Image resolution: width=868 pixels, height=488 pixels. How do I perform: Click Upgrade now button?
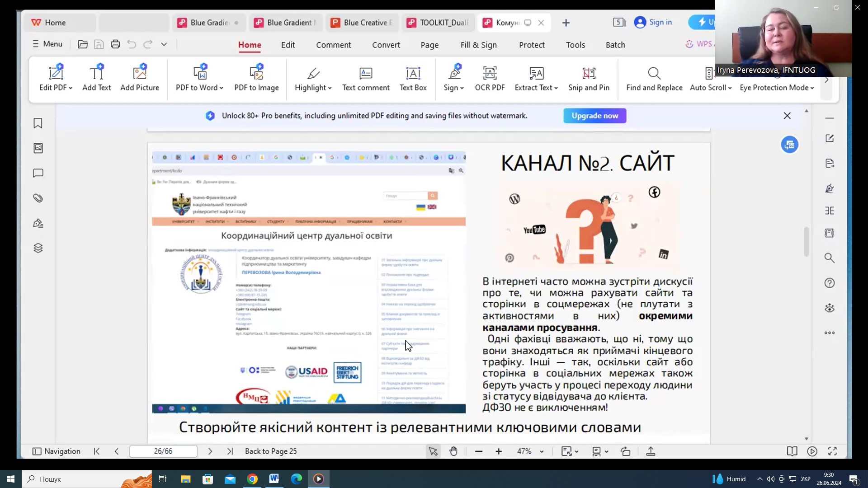coord(594,116)
